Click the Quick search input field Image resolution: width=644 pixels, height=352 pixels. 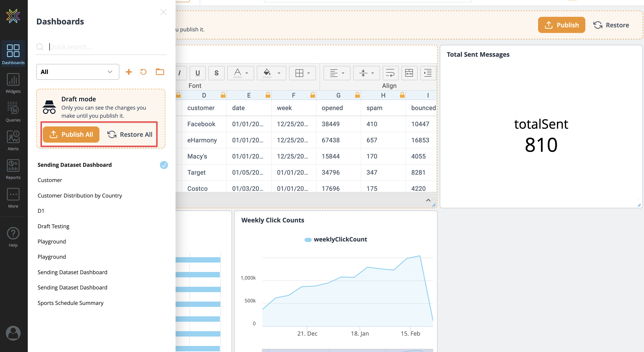[105, 47]
